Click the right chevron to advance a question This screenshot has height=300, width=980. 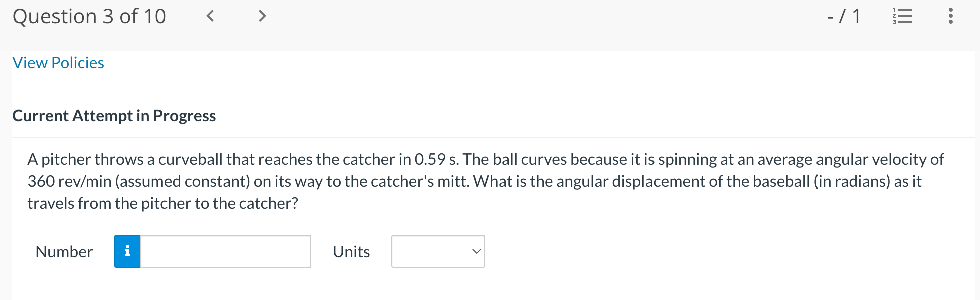point(262,16)
